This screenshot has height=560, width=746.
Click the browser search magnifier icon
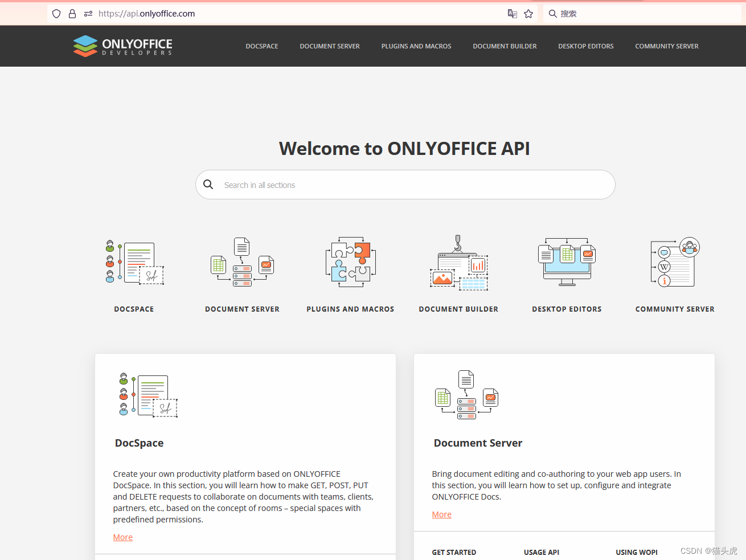pyautogui.click(x=552, y=14)
